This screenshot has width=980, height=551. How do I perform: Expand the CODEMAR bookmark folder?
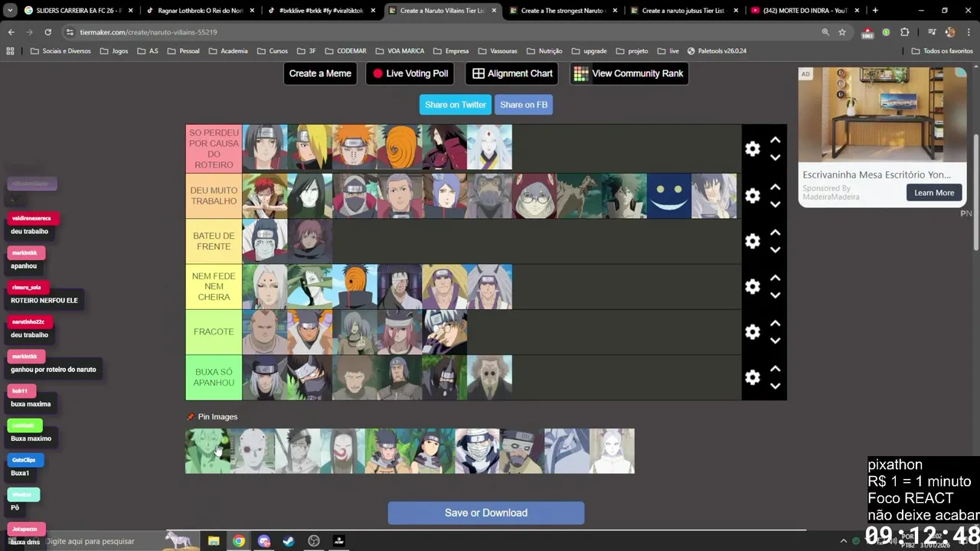pyautogui.click(x=345, y=51)
